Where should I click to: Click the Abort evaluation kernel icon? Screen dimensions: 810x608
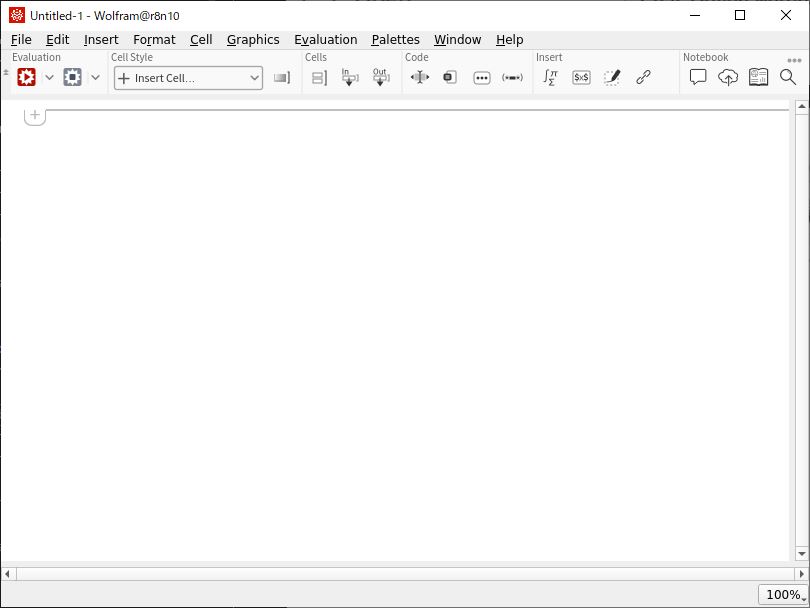[x=73, y=77]
